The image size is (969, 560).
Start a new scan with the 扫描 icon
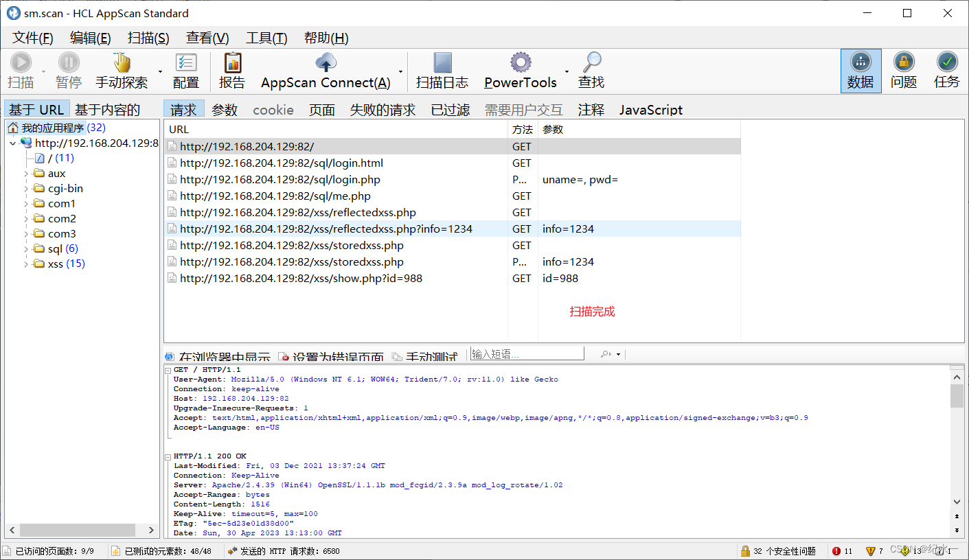tap(21, 71)
